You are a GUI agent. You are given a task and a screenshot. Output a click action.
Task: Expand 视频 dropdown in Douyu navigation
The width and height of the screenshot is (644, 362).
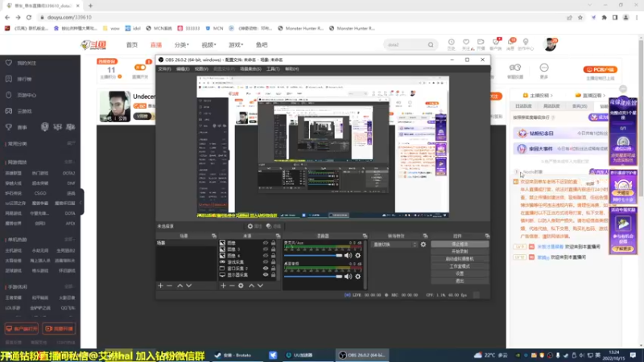pyautogui.click(x=208, y=45)
